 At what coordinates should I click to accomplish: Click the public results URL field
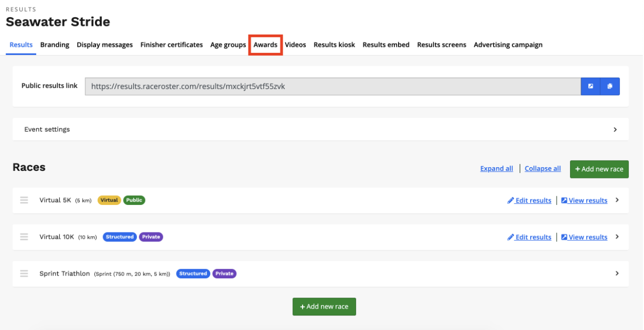pos(333,86)
